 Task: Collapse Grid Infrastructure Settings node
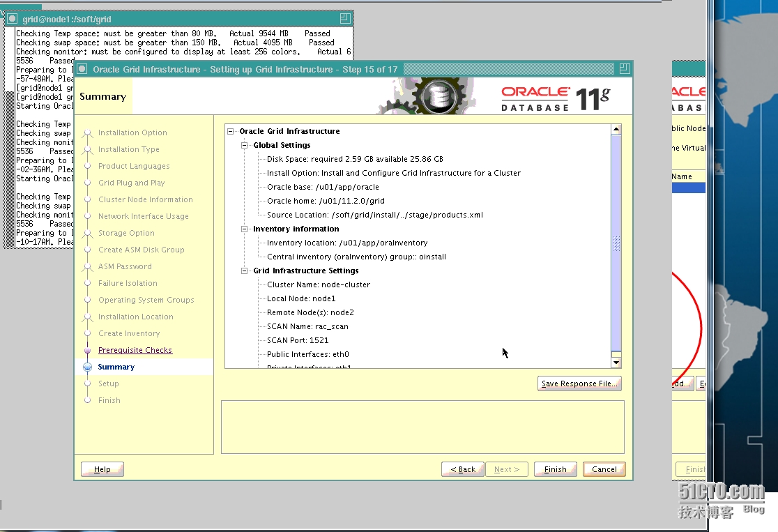pyautogui.click(x=244, y=271)
